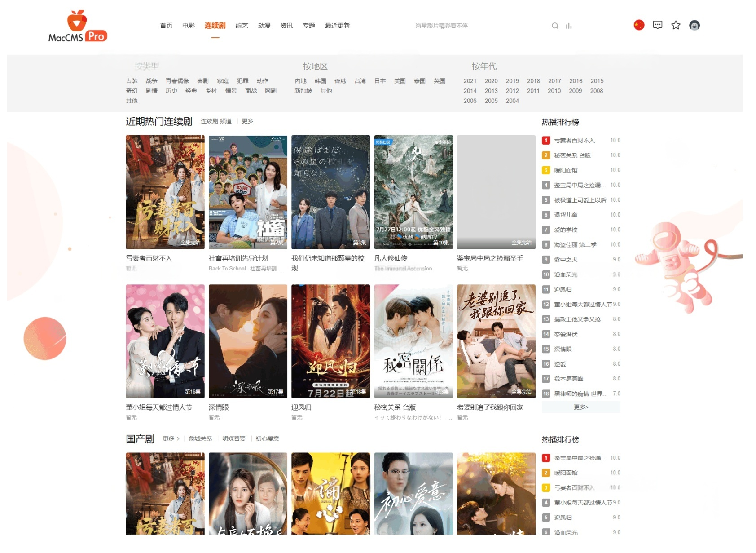Open the 最近更新 navigation item
The image size is (756, 553).
pyautogui.click(x=338, y=26)
